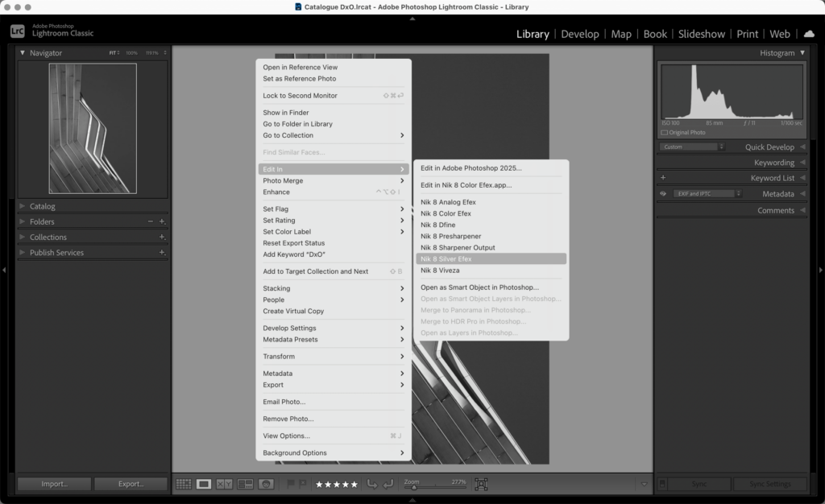Open People view (face icon)

coord(266,484)
